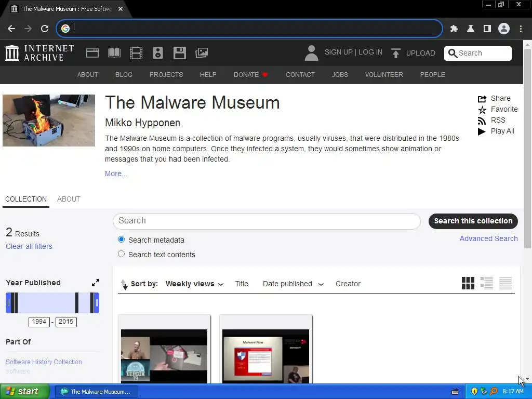Select the COLLECTION tab
This screenshot has width=532, height=399.
[26, 199]
